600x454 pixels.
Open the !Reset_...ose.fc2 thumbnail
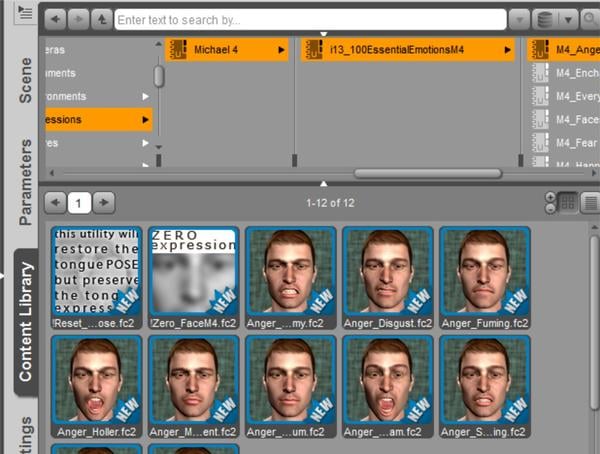pos(96,278)
